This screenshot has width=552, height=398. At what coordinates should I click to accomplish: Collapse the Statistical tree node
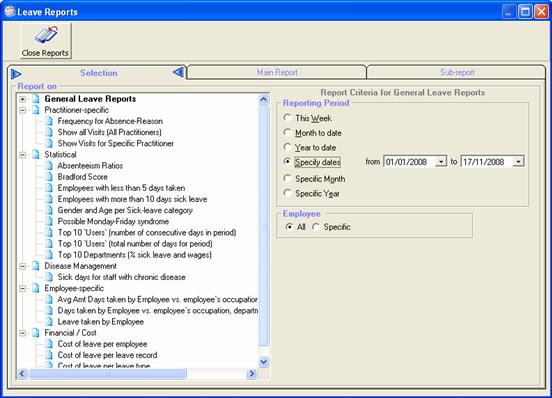pyautogui.click(x=23, y=155)
